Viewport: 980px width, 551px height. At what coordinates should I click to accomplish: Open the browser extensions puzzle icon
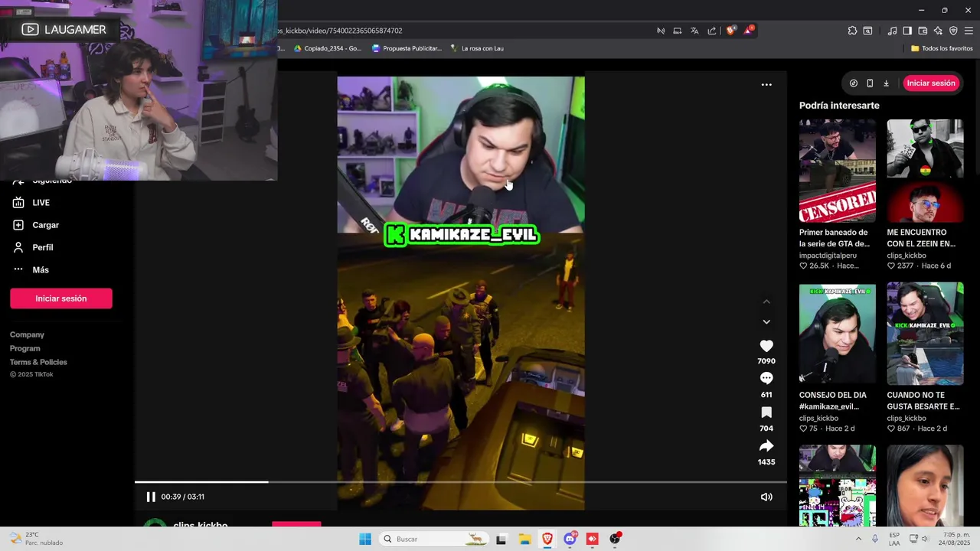pos(852,31)
